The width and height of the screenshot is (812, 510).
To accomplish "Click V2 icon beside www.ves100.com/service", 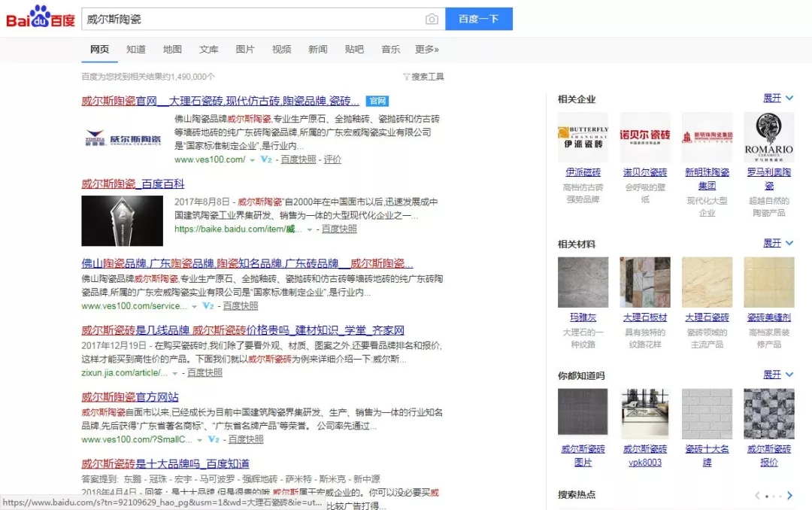I will (208, 306).
